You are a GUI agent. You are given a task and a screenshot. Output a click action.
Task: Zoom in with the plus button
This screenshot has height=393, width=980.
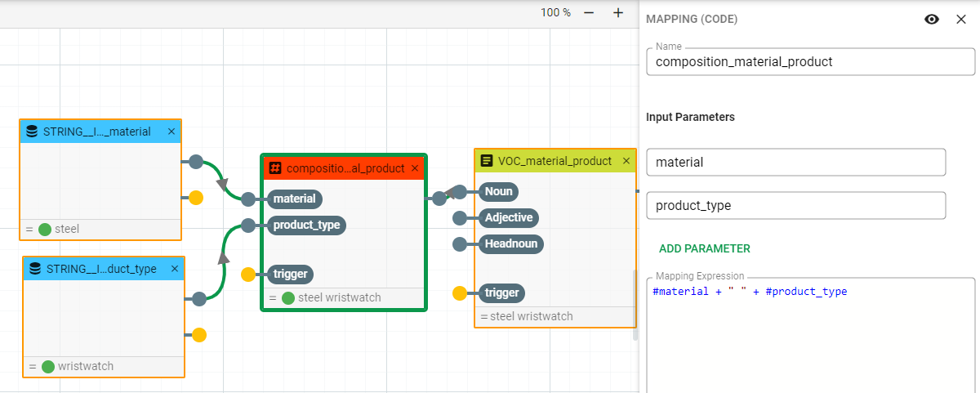coord(618,12)
